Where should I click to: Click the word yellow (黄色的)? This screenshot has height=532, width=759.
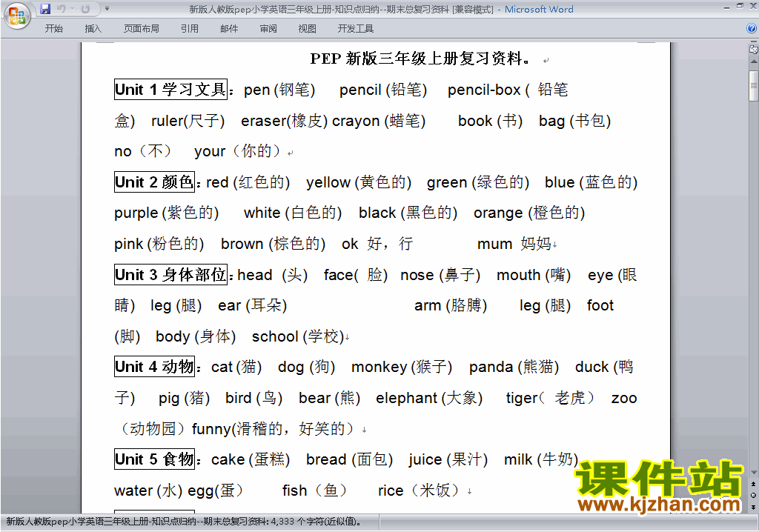coord(359,182)
